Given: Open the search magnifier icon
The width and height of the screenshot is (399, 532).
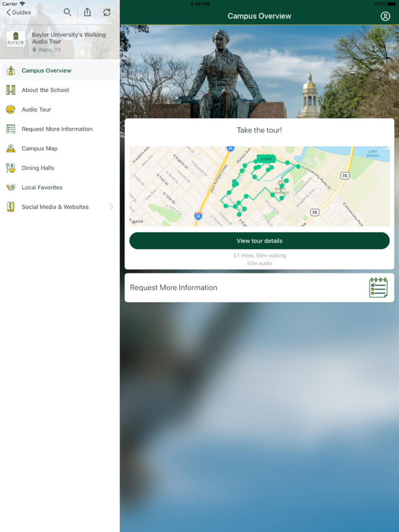Looking at the screenshot, I should [x=67, y=13].
